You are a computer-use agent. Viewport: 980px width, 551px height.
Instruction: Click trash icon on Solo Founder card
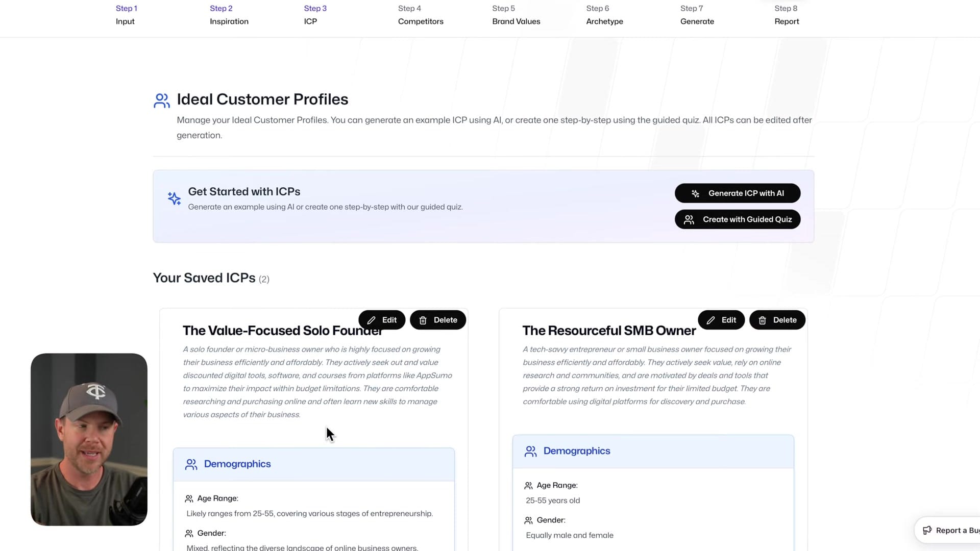423,320
